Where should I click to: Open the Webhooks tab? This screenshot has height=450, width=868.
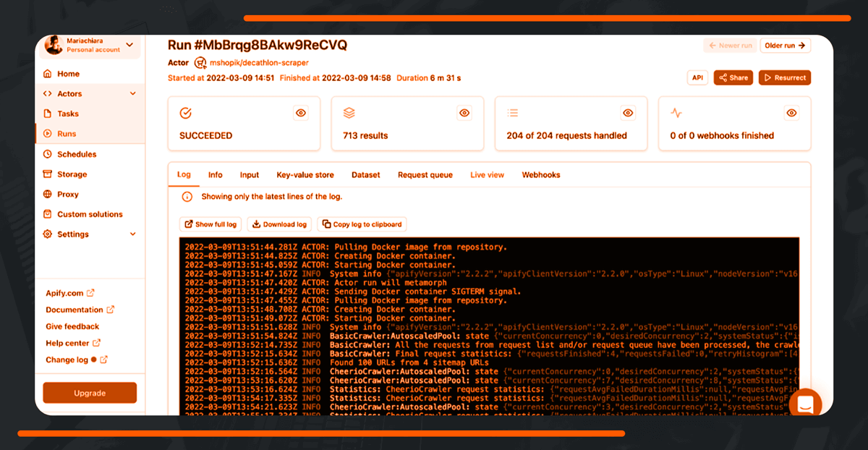[541, 175]
